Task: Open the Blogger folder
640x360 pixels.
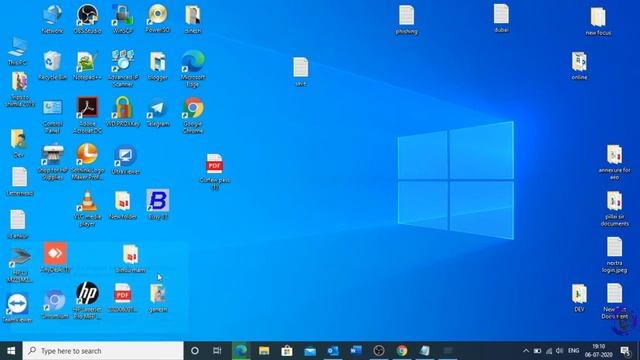Action: pyautogui.click(x=158, y=65)
